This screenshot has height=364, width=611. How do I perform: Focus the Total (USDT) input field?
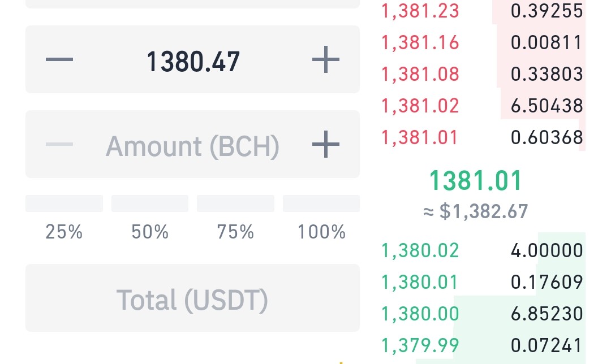tap(192, 298)
